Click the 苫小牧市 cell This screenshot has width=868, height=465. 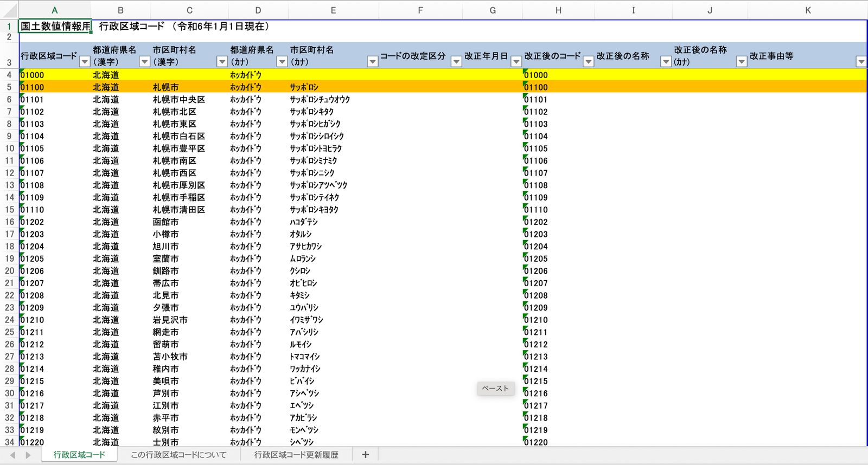[189, 357]
